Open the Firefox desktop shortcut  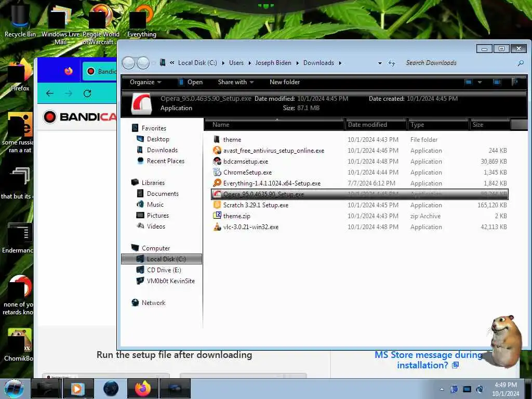coord(19,75)
